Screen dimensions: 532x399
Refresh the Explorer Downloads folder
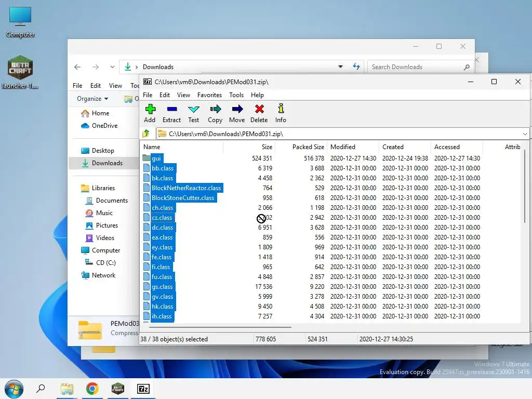pos(356,66)
